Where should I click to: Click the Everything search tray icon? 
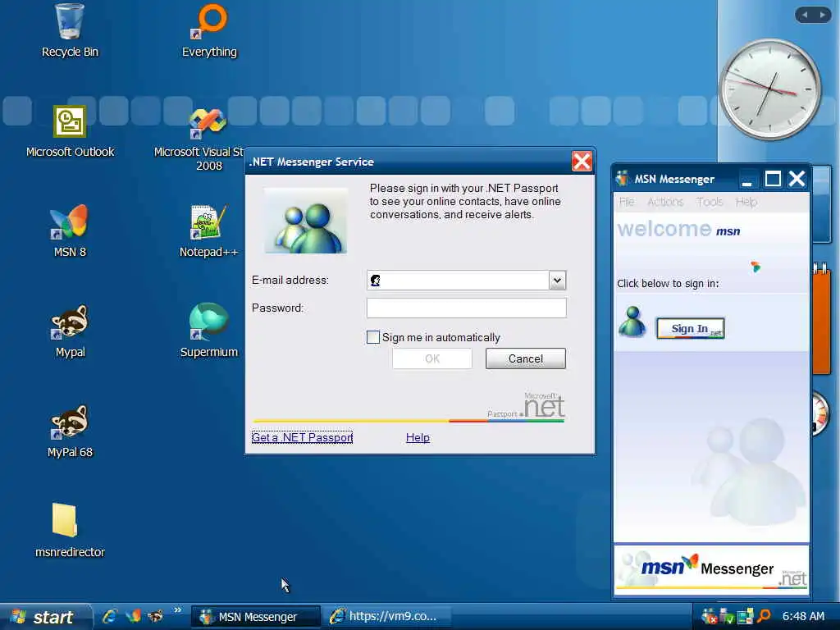[x=764, y=617]
